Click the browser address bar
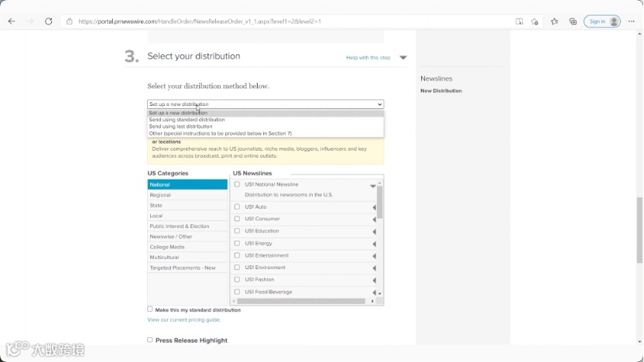The image size is (644, 362). click(x=287, y=22)
